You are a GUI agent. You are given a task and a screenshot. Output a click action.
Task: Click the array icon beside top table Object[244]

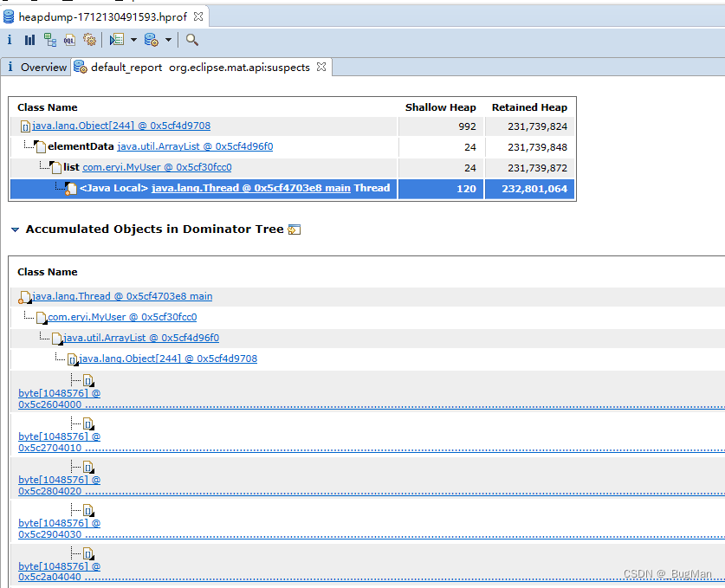tap(26, 126)
